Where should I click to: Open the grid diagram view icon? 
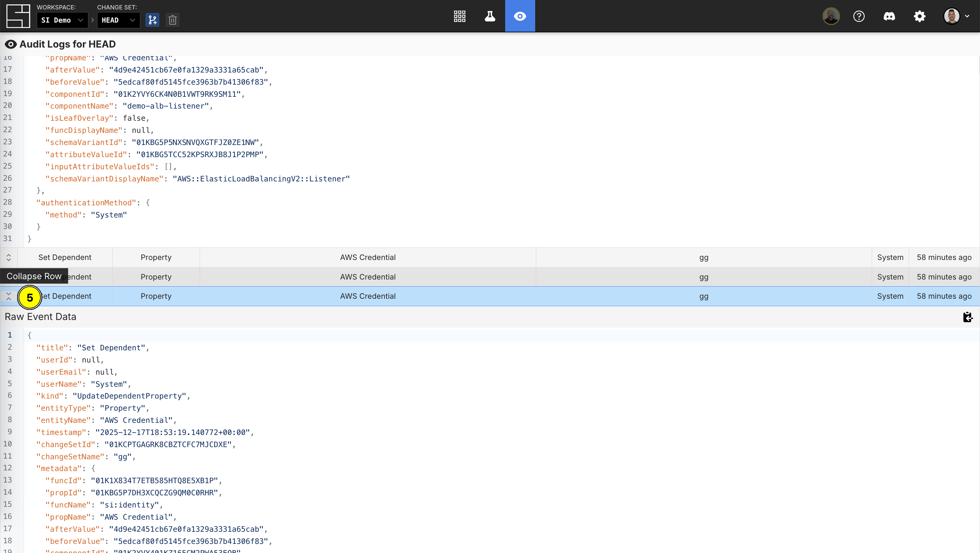coord(460,16)
